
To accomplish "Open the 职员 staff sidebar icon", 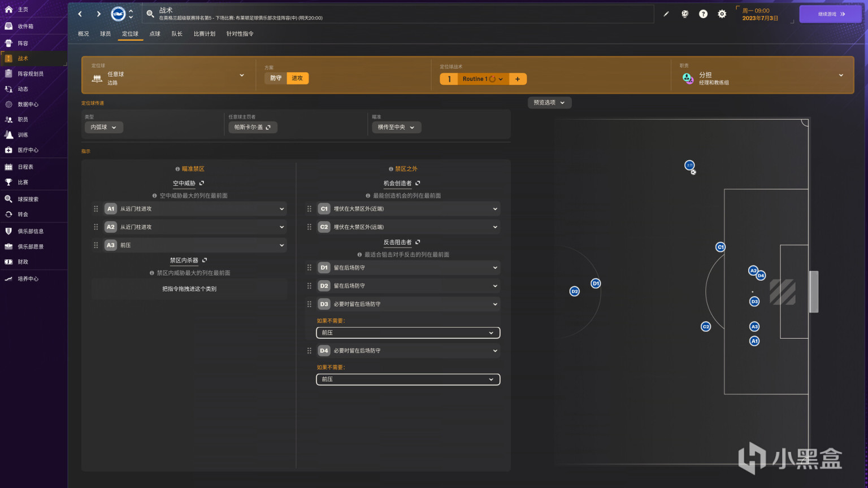I will 8,119.
